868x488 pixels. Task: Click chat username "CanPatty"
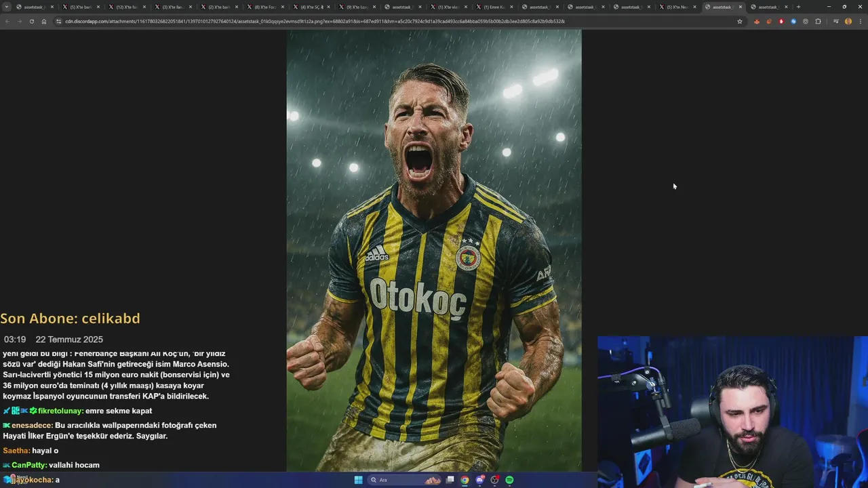(x=28, y=465)
